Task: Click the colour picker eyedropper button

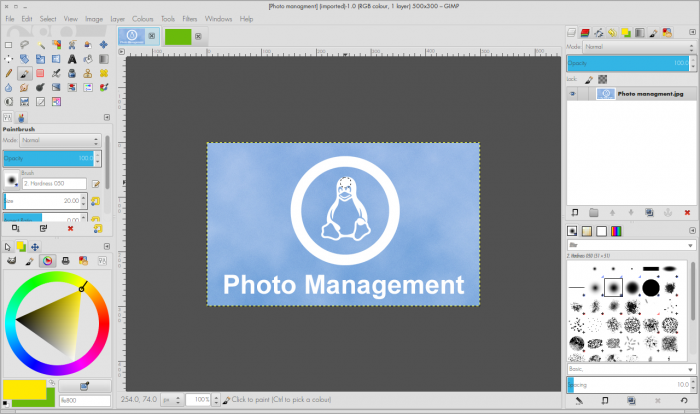Action: (84, 386)
